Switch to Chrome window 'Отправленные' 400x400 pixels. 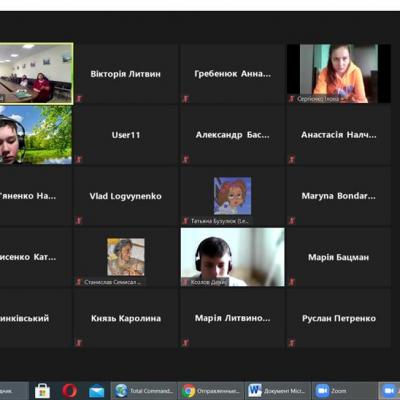[211, 391]
